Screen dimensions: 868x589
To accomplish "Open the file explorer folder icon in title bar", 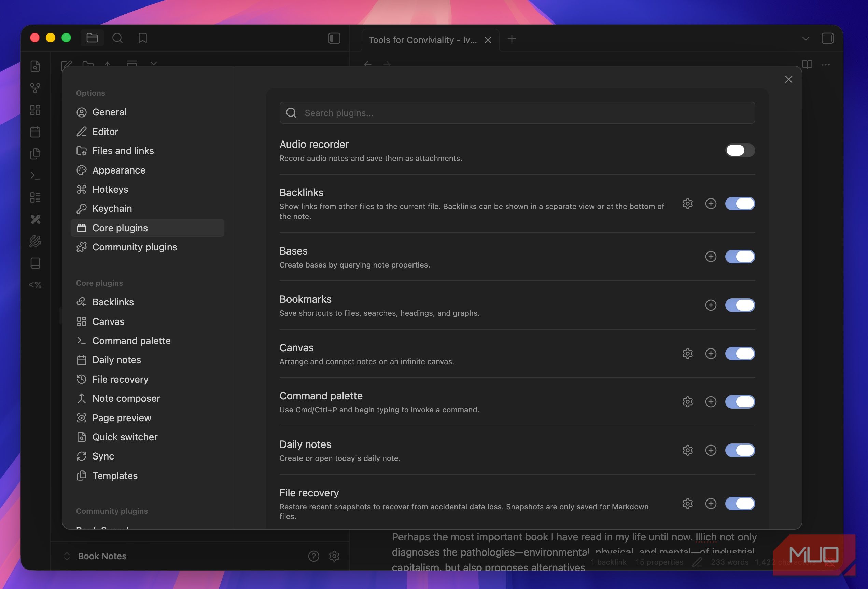I will tap(92, 38).
